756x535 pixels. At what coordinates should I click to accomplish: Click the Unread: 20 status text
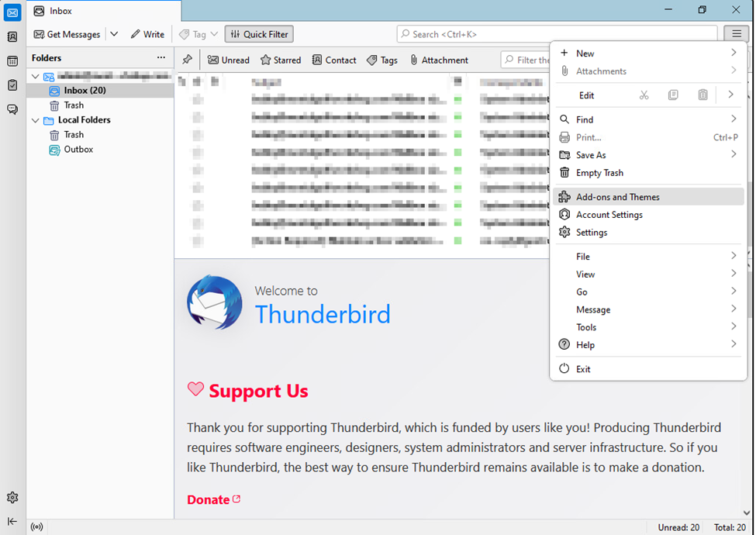678,527
